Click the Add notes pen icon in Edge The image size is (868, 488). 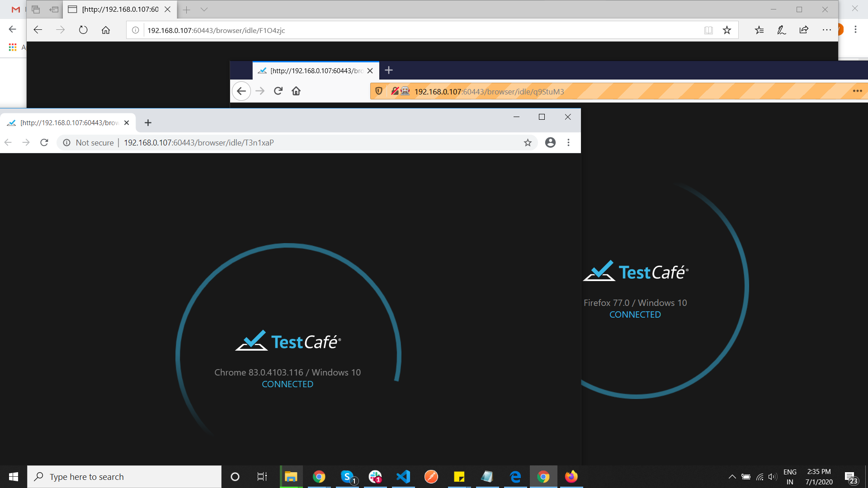pyautogui.click(x=781, y=30)
